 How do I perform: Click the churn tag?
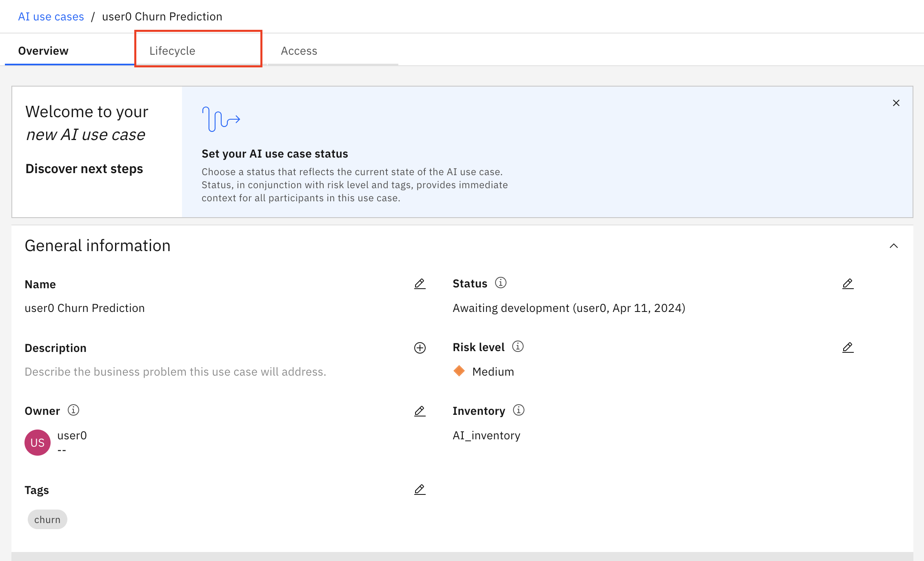(x=47, y=519)
